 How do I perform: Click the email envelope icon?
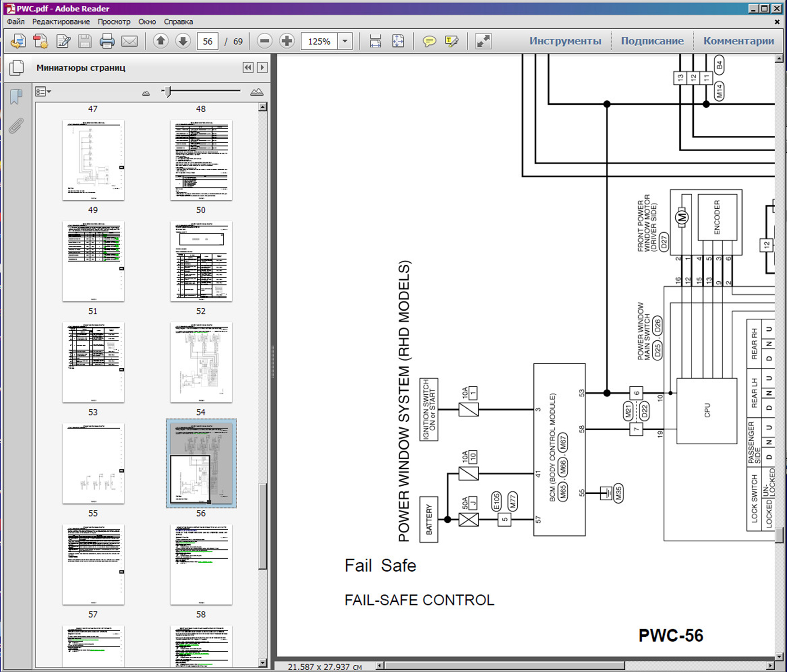pos(129,41)
